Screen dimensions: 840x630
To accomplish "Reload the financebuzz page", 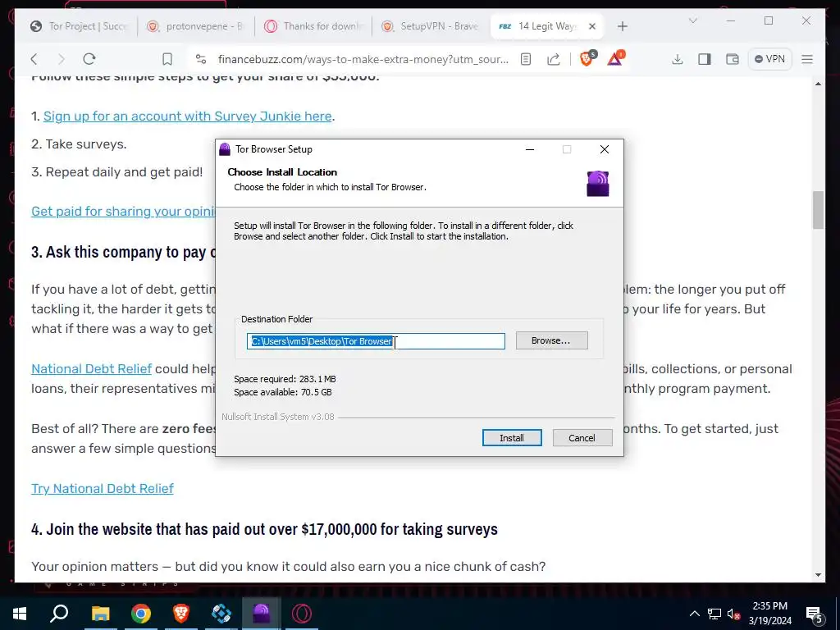I will [x=89, y=59].
